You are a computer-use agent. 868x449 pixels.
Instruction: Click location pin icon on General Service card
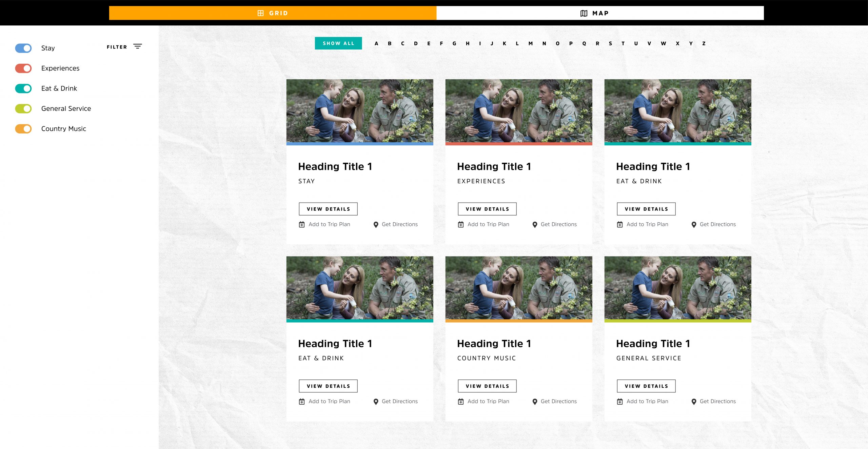pyautogui.click(x=694, y=402)
